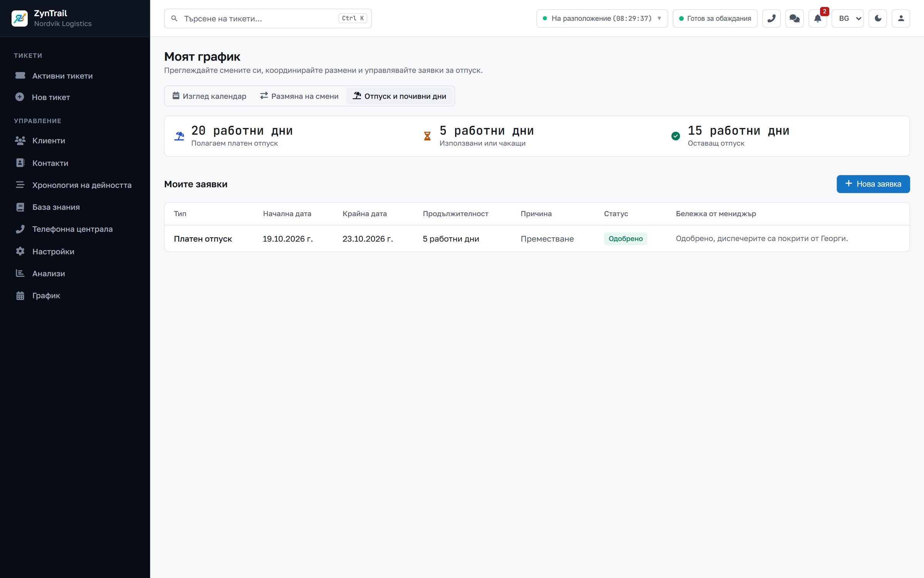Click the Ctrl K shortcut hint
The image size is (924, 578).
[x=353, y=18]
